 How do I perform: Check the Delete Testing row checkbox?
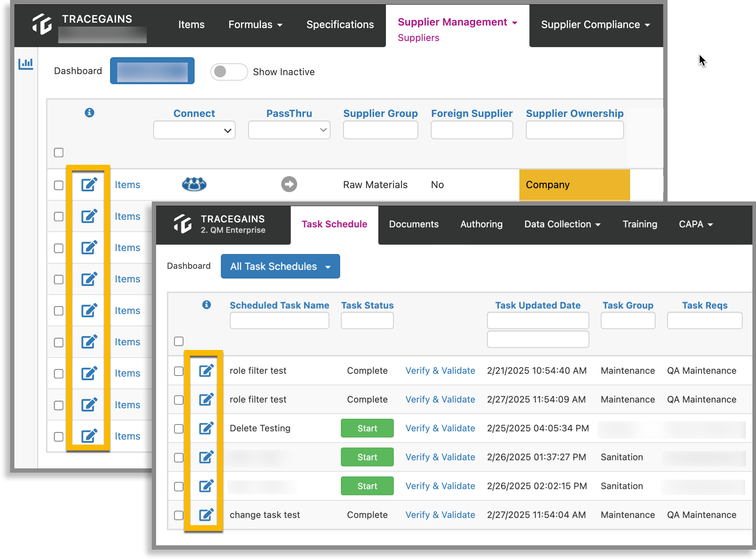(x=179, y=428)
